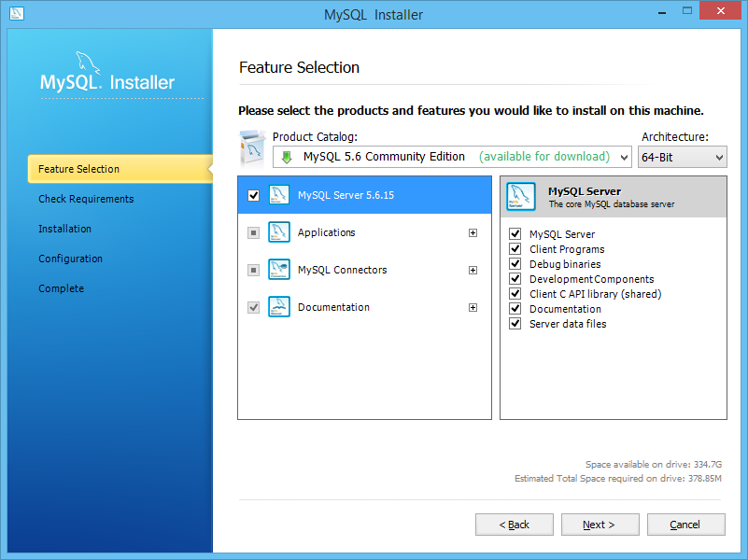The width and height of the screenshot is (748, 560).
Task: Click the Next button
Action: (600, 525)
